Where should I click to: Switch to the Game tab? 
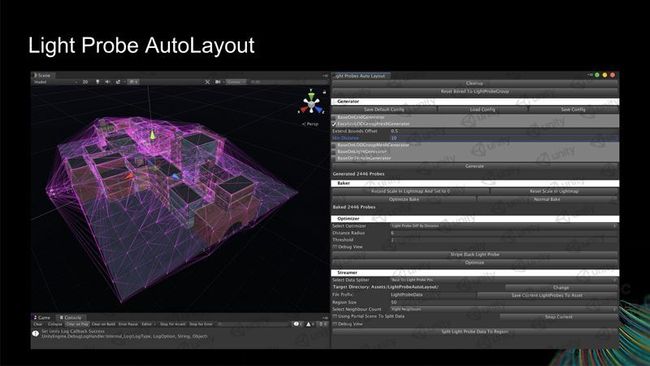point(42,318)
